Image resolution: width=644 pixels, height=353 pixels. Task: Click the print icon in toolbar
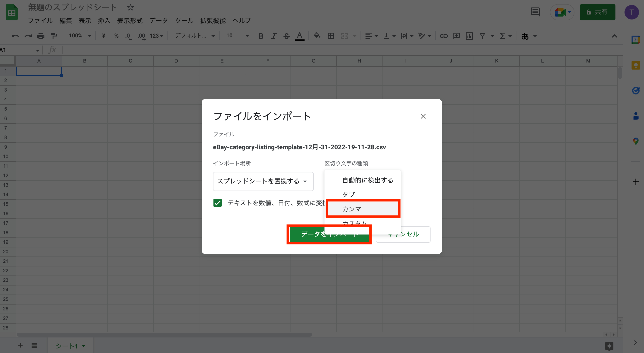tap(41, 36)
